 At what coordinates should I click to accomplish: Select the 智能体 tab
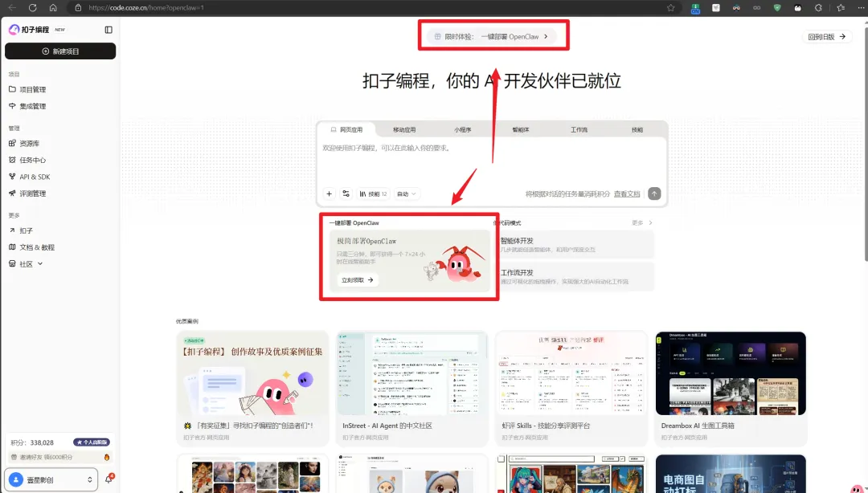[521, 129]
